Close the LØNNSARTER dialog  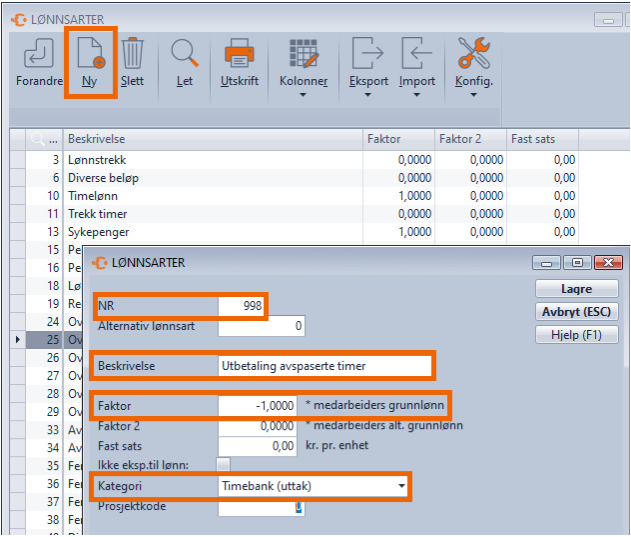tap(608, 263)
